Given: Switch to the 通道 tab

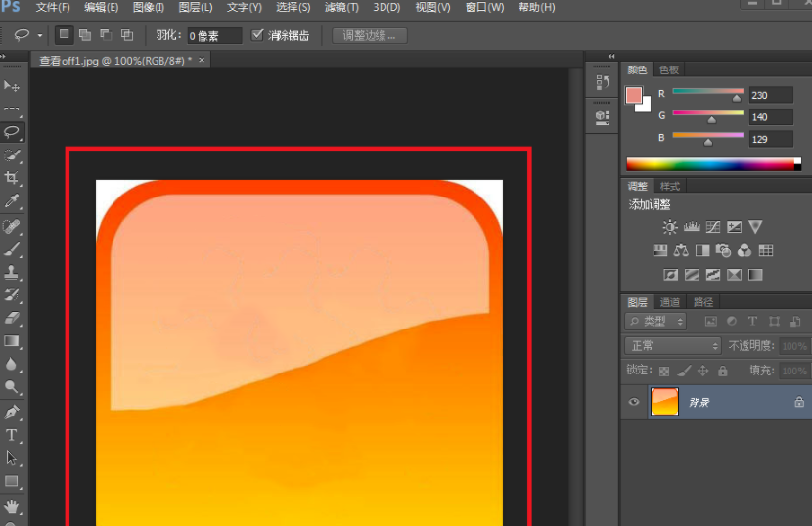Looking at the screenshot, I should [670, 302].
